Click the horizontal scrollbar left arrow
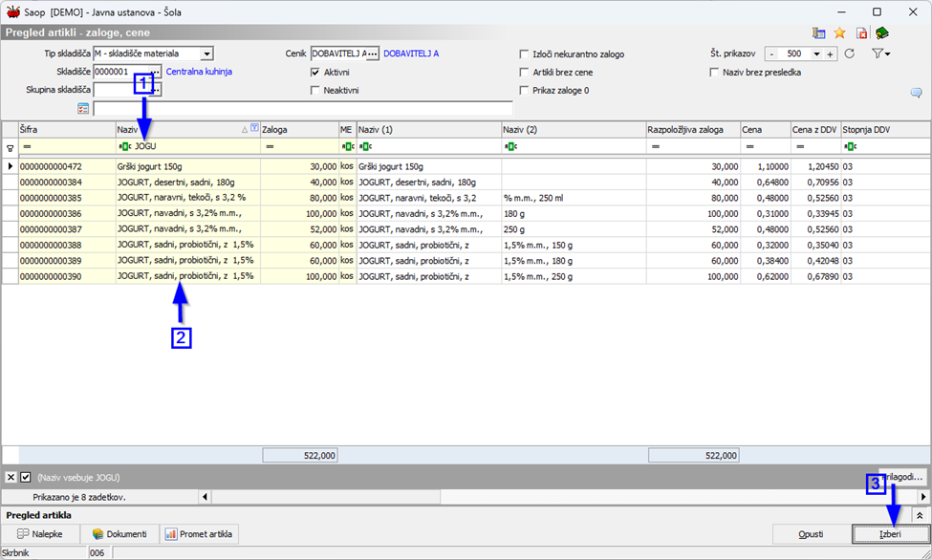Viewport: 932px width, 560px height. pos(206,496)
